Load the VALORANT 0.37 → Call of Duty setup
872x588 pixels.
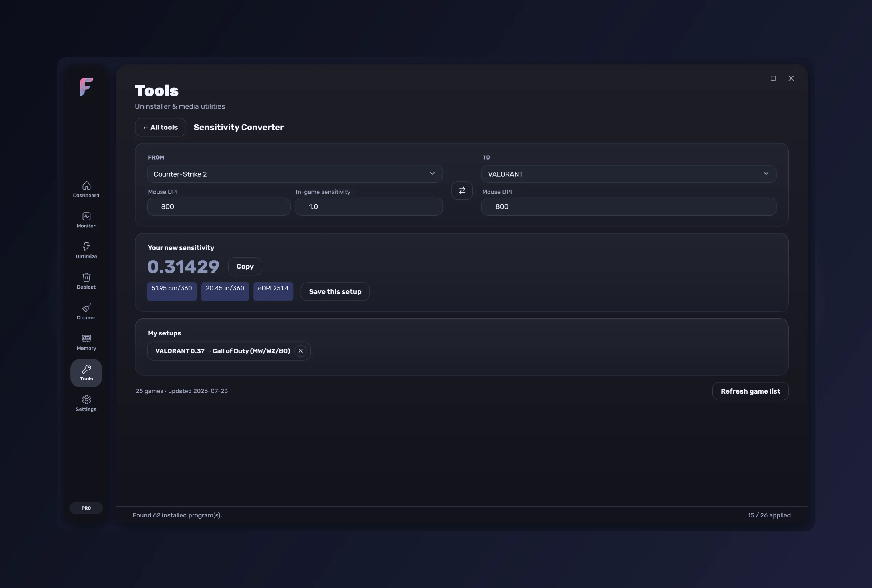[223, 351]
